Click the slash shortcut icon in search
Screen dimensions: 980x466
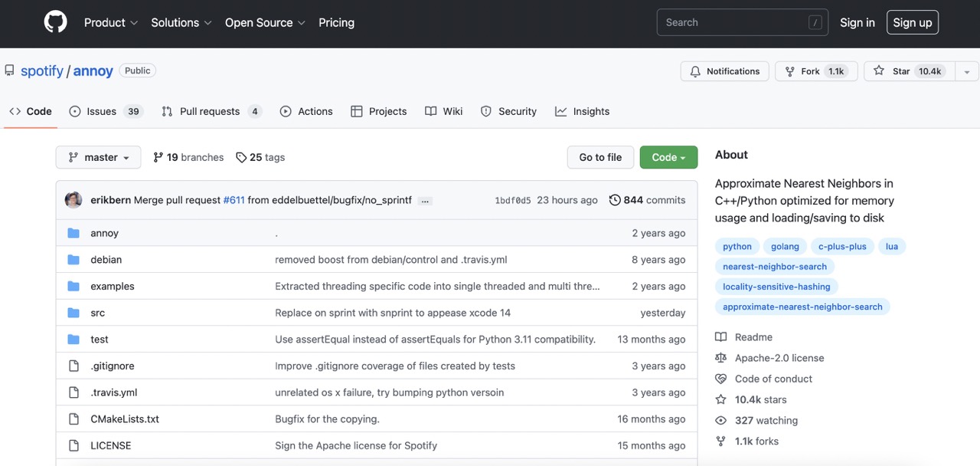tap(815, 23)
